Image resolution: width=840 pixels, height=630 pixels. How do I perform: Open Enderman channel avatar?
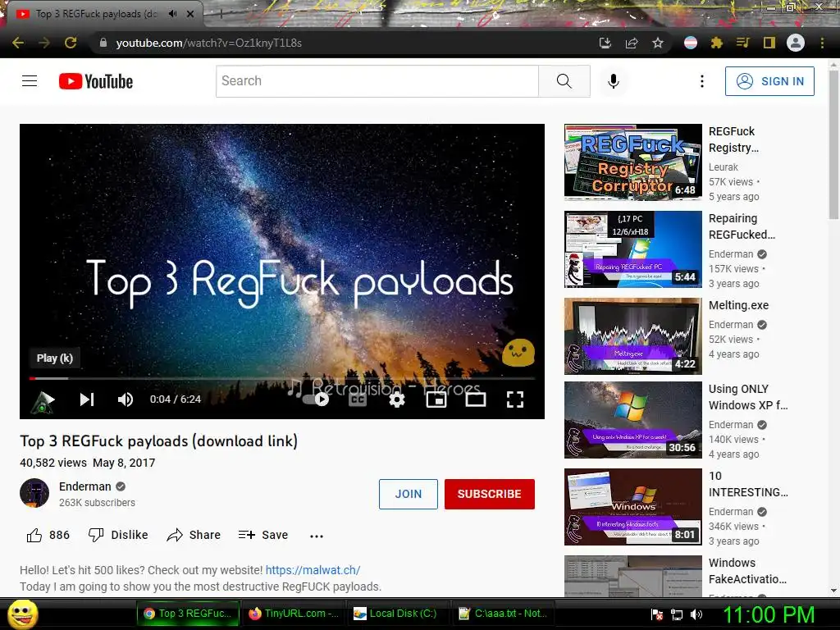coord(34,493)
